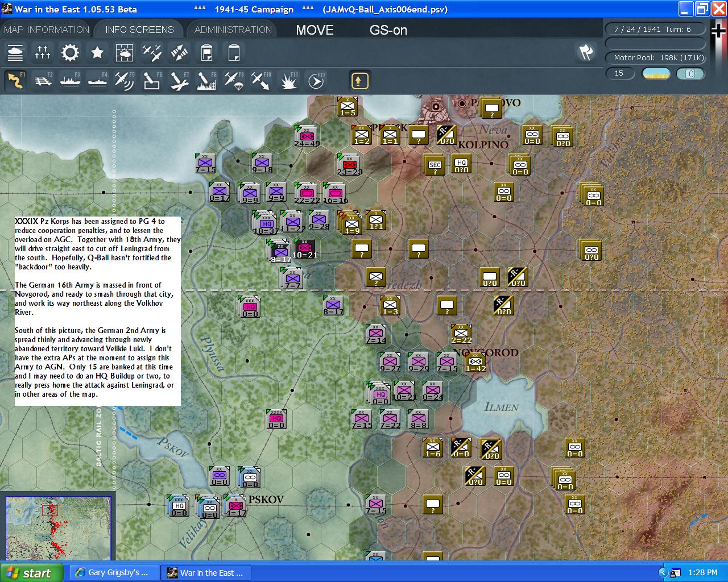
Task: Click the minimap overview
Action: pos(57,528)
